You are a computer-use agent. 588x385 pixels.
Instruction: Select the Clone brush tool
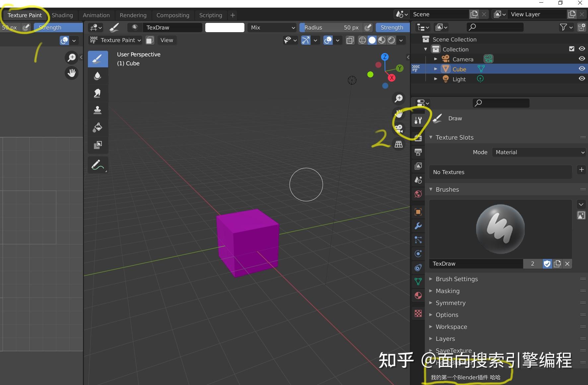pyautogui.click(x=98, y=110)
